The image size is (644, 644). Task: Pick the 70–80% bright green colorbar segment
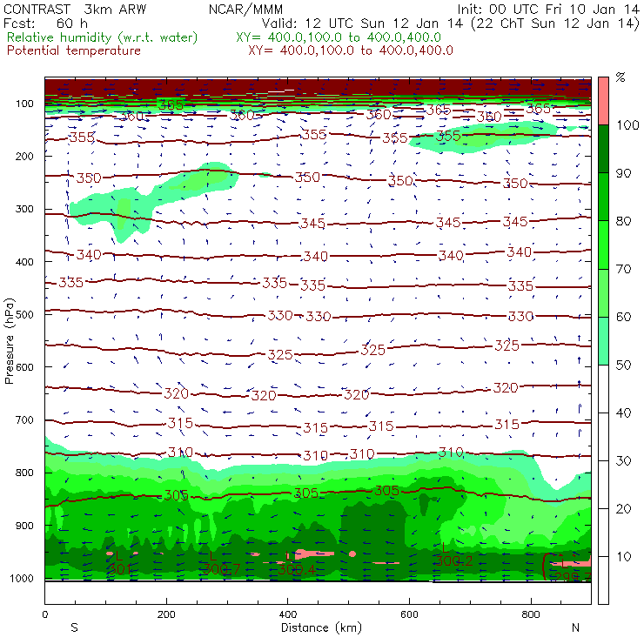(603, 245)
